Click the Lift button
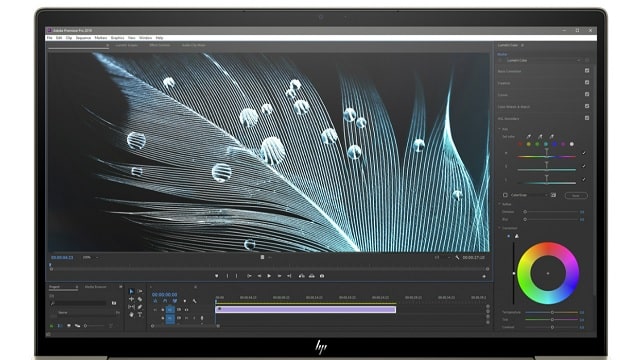640x360 pixels. tap(302, 276)
